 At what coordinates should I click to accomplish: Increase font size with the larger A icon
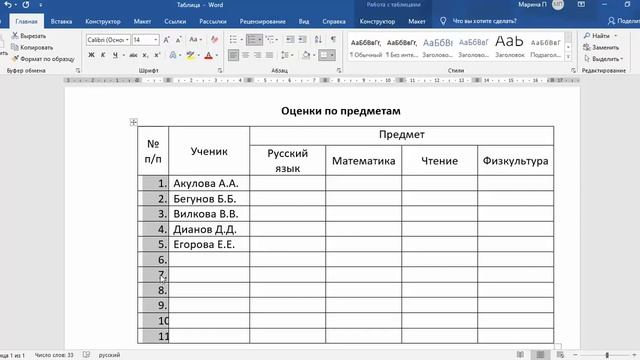pyautogui.click(x=166, y=40)
